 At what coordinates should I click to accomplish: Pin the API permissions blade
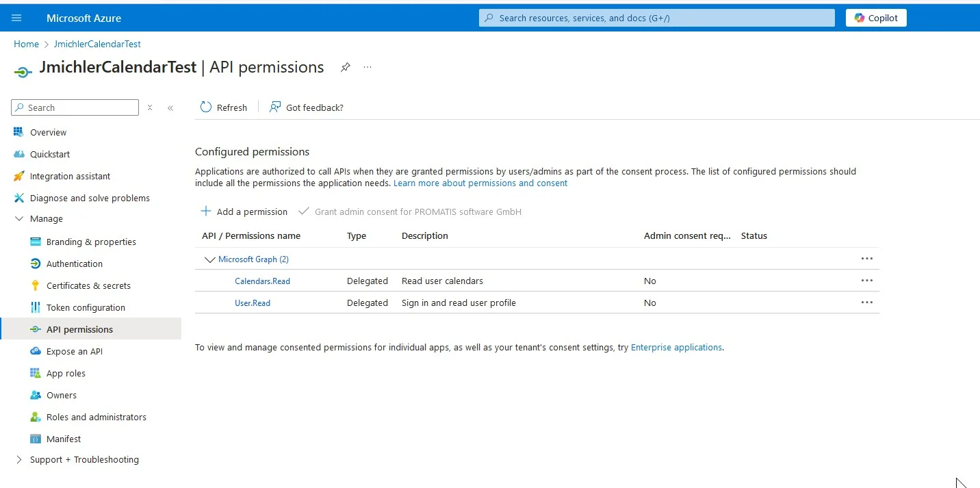coord(346,67)
